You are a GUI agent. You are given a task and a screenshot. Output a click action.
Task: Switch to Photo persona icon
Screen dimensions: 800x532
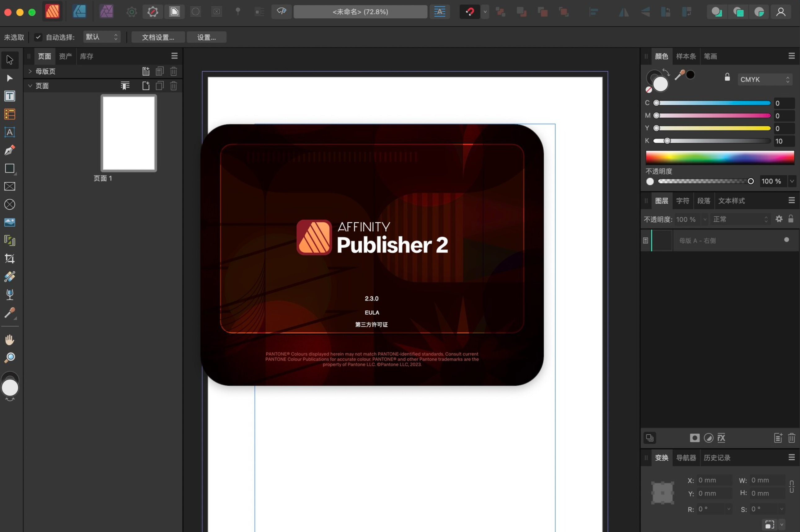pos(106,11)
